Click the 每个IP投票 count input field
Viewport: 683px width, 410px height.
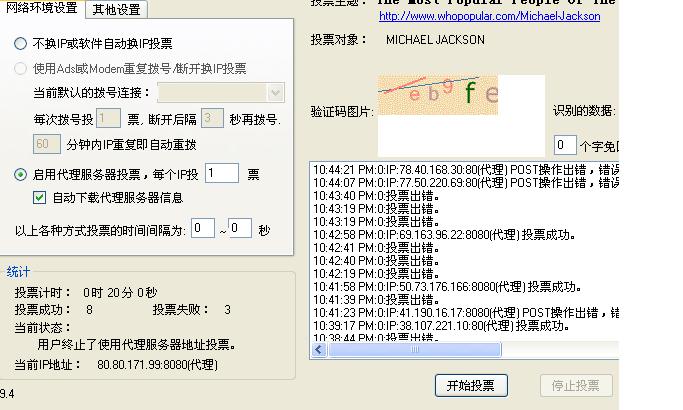pos(222,174)
